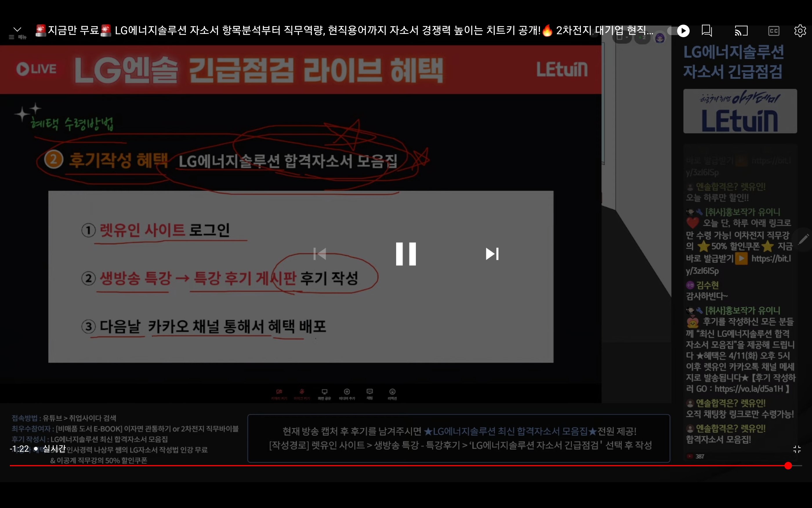Cast the video to a device
This screenshot has width=812, height=508.
click(x=741, y=31)
